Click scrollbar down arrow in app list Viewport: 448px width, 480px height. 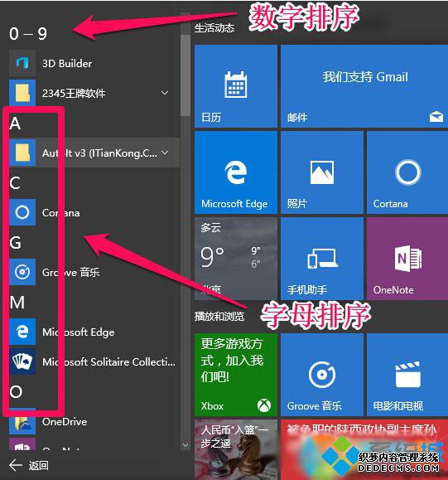(185, 444)
